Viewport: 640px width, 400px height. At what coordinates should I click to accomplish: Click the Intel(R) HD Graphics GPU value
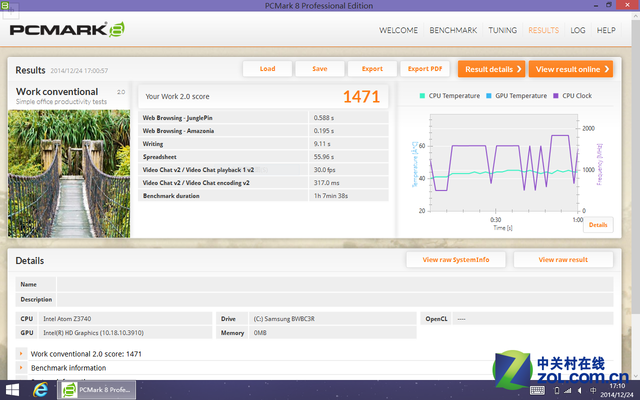tap(93, 333)
